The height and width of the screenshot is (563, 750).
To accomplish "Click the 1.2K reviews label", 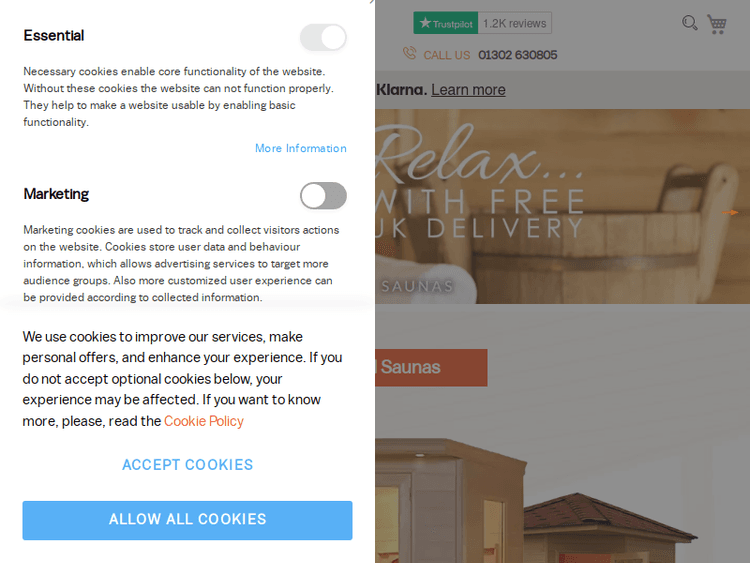I will pyautogui.click(x=515, y=23).
